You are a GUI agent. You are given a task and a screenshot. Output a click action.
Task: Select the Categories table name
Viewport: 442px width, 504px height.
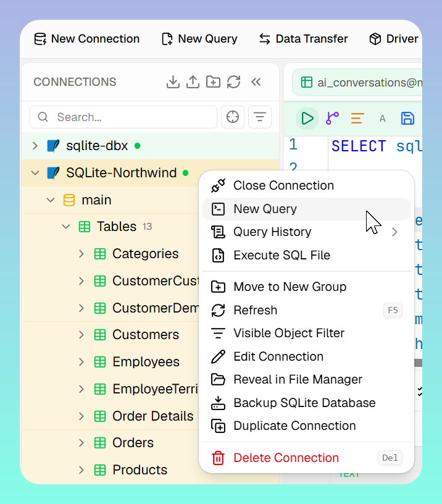tap(145, 254)
